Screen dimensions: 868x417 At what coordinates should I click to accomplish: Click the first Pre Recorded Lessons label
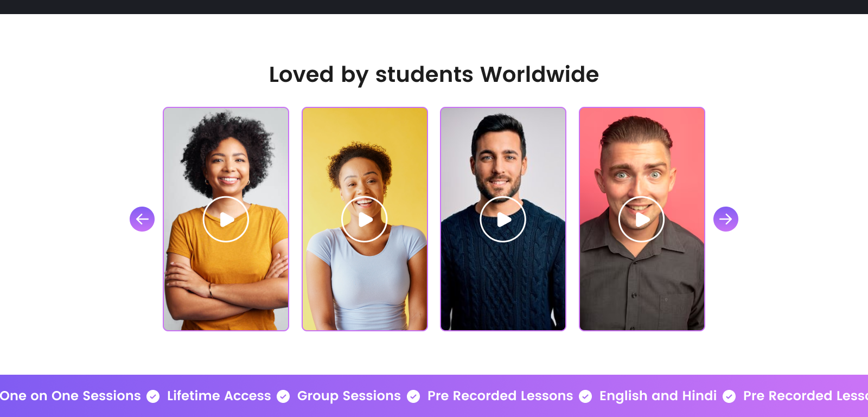coord(500,396)
